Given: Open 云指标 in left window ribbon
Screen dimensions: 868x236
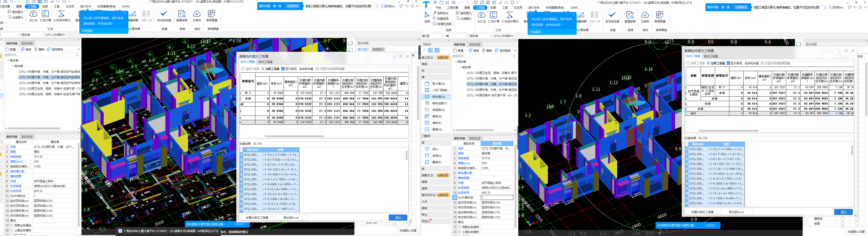Looking at the screenshot, I should [x=197, y=16].
